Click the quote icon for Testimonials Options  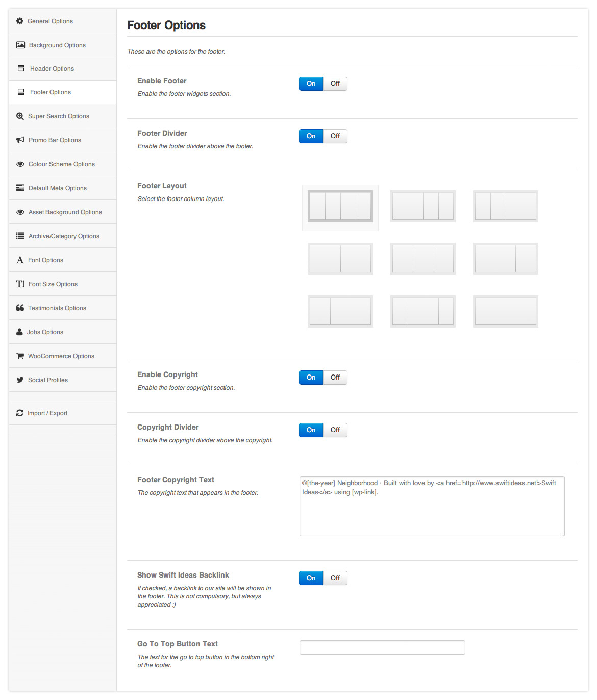pyautogui.click(x=20, y=308)
